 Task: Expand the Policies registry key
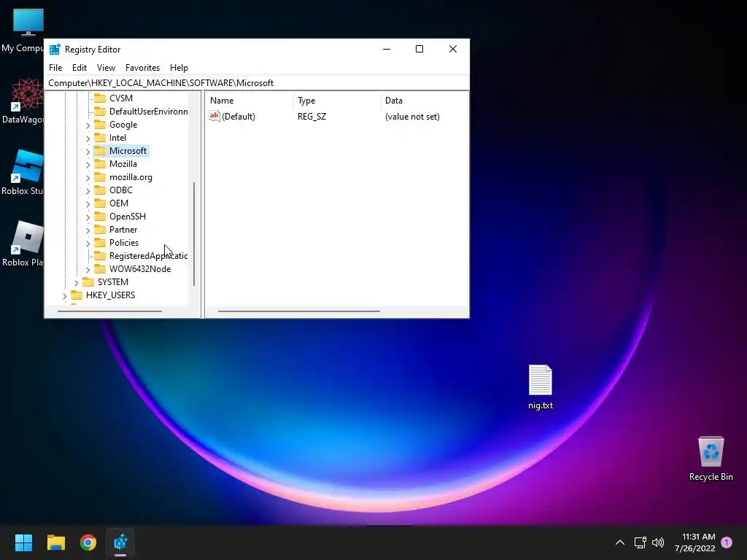pyautogui.click(x=88, y=244)
